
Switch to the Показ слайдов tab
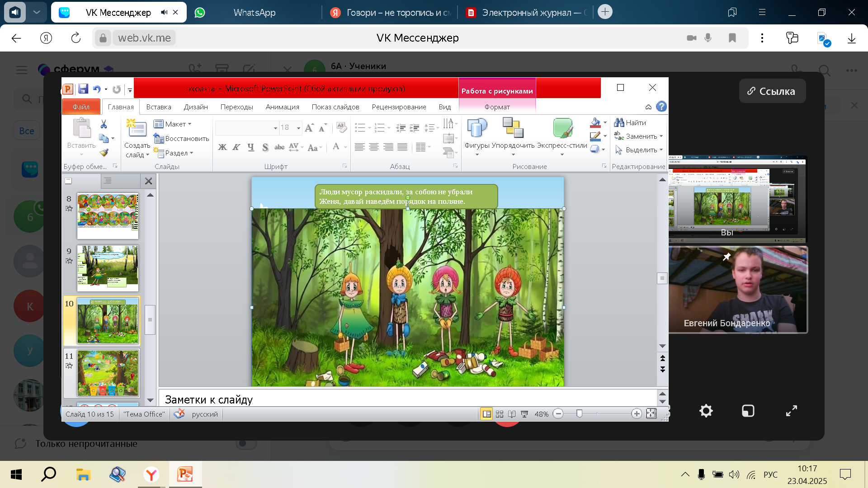pos(335,107)
